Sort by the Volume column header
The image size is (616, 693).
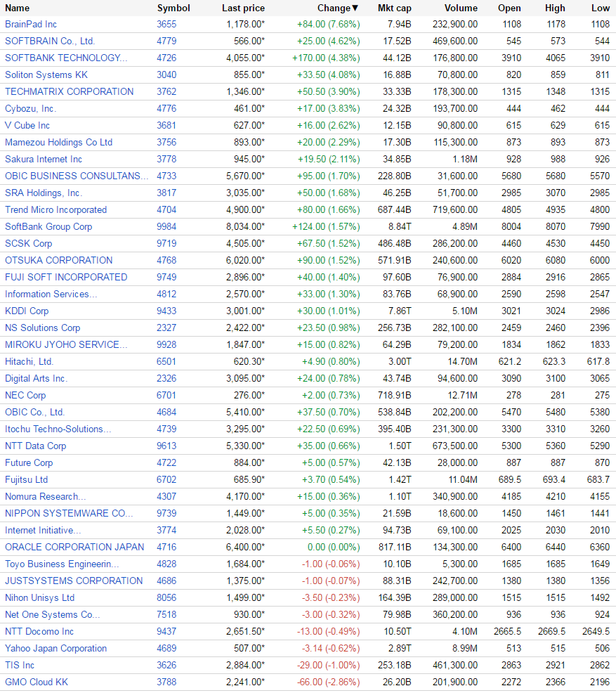pos(461,8)
